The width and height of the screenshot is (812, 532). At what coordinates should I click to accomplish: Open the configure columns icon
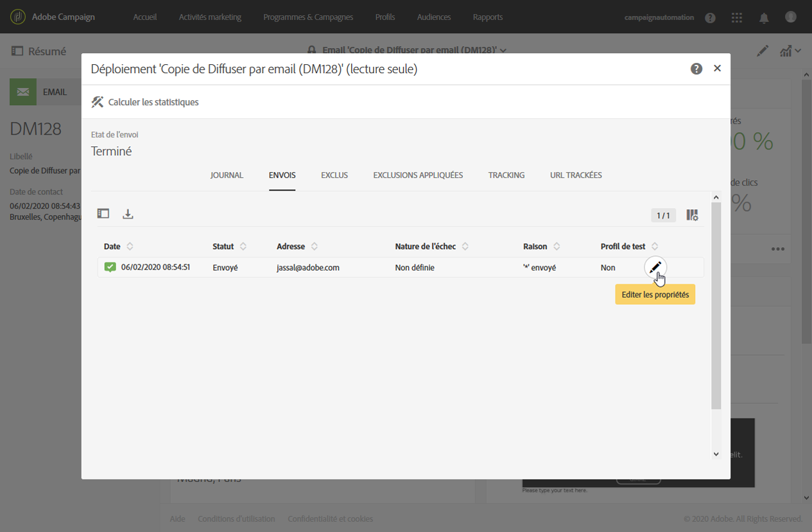692,215
